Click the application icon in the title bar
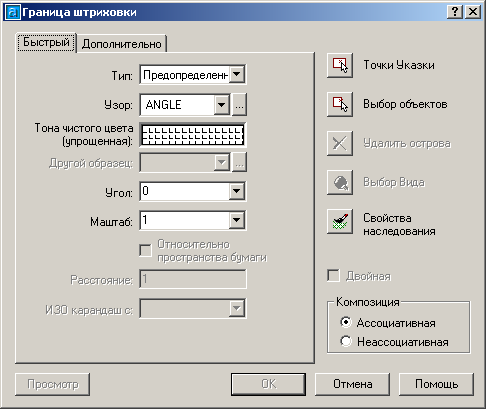The height and width of the screenshot is (409, 486). pos(13,12)
